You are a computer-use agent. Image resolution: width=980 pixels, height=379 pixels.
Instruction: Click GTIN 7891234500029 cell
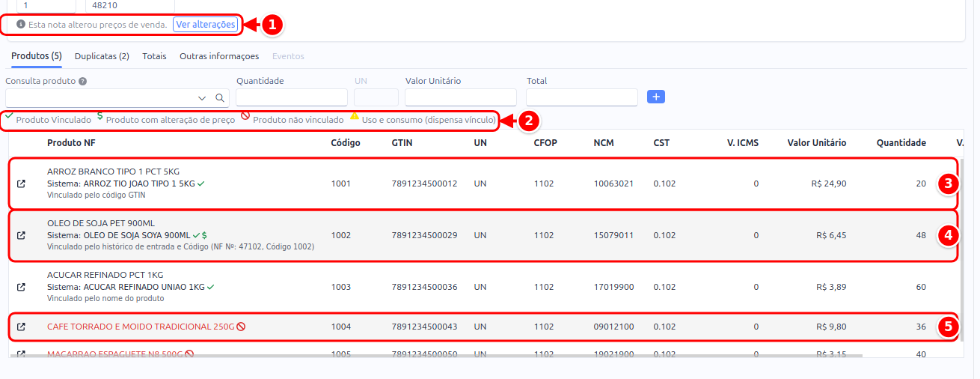424,235
